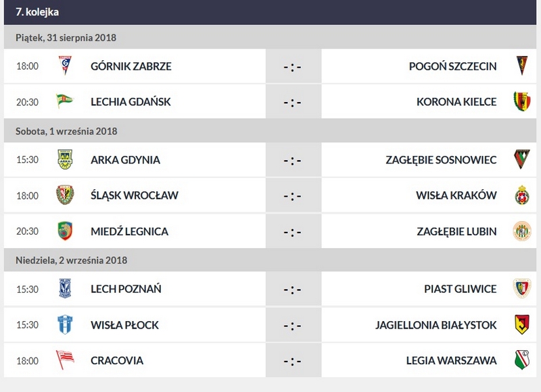
Task: Click the Miedź Legnica club crest
Action: pos(65,231)
